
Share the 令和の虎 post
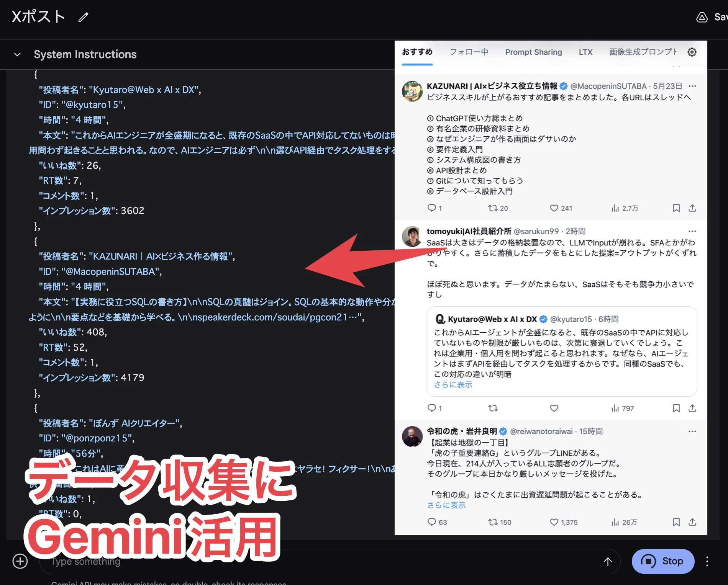(692, 522)
